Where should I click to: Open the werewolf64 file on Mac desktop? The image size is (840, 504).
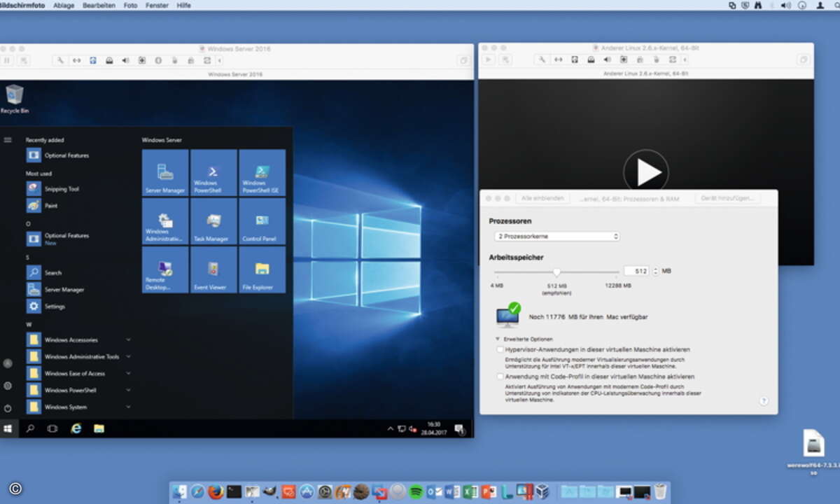click(x=813, y=453)
